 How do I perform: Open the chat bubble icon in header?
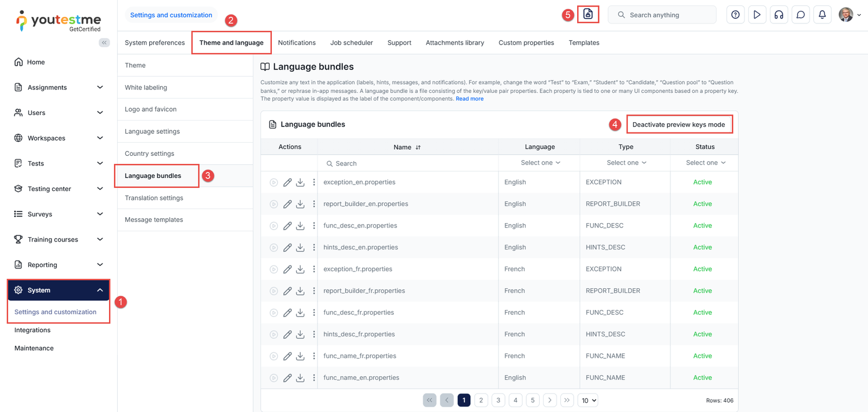[x=800, y=15]
